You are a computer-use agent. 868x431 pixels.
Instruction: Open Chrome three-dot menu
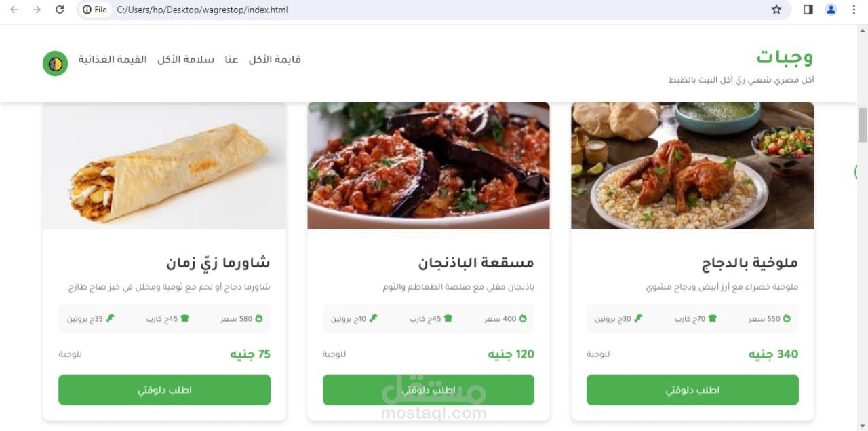pos(854,10)
